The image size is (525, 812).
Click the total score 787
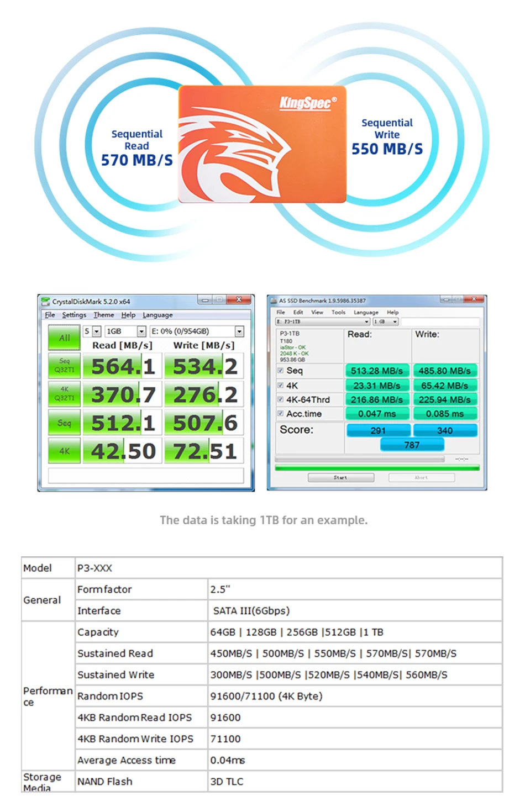click(412, 445)
